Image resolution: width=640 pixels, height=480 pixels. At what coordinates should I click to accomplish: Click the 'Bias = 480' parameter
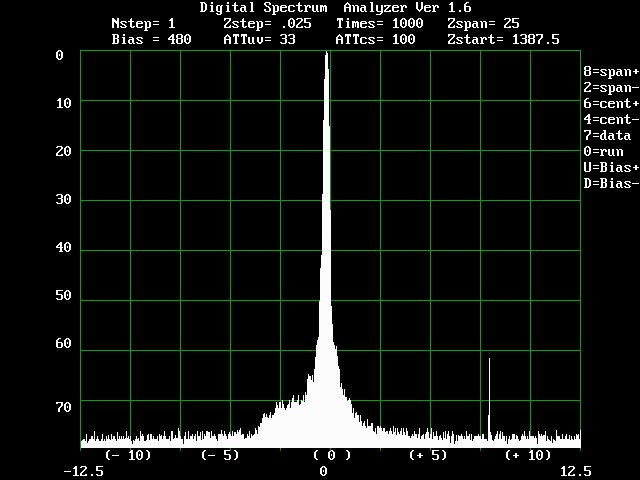point(151,40)
